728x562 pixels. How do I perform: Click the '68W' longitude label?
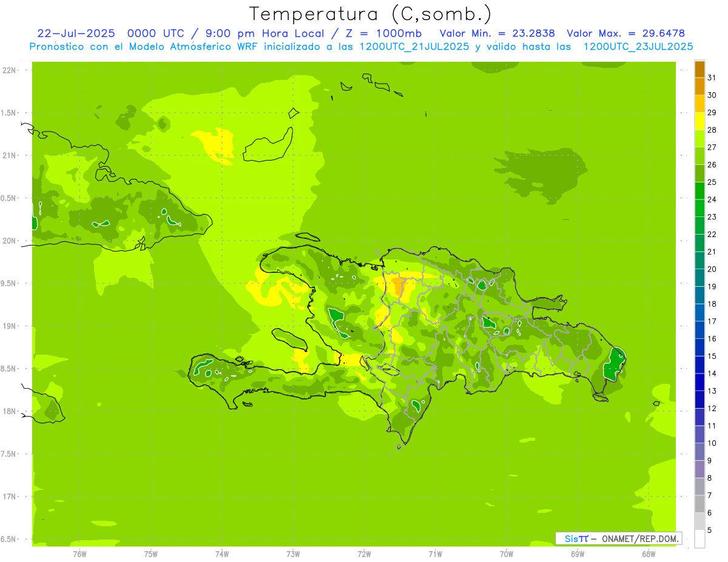[x=648, y=554]
